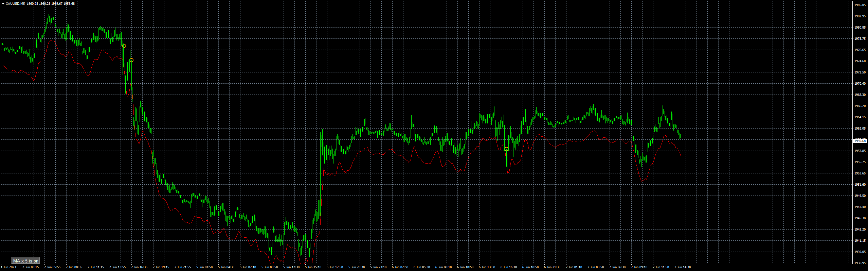This screenshot has width=868, height=271.
Task: Click the '7 Jun 11:50' time label
Action: pos(661,267)
